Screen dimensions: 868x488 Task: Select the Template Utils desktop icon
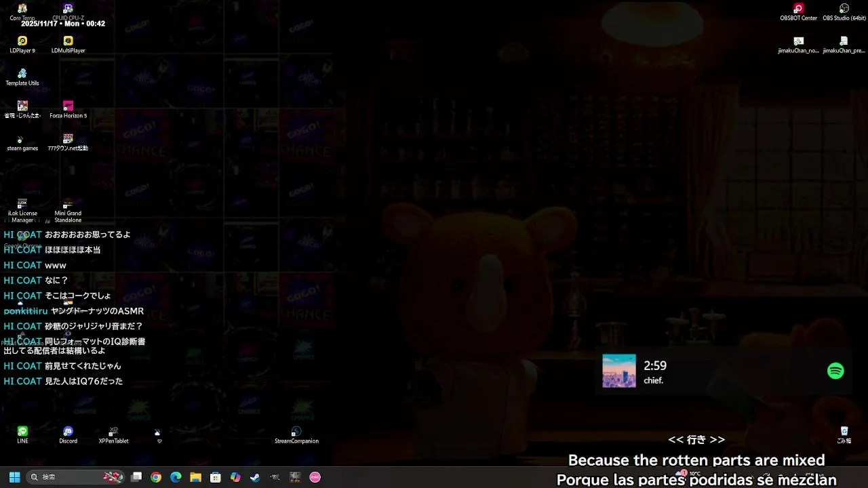point(22,77)
